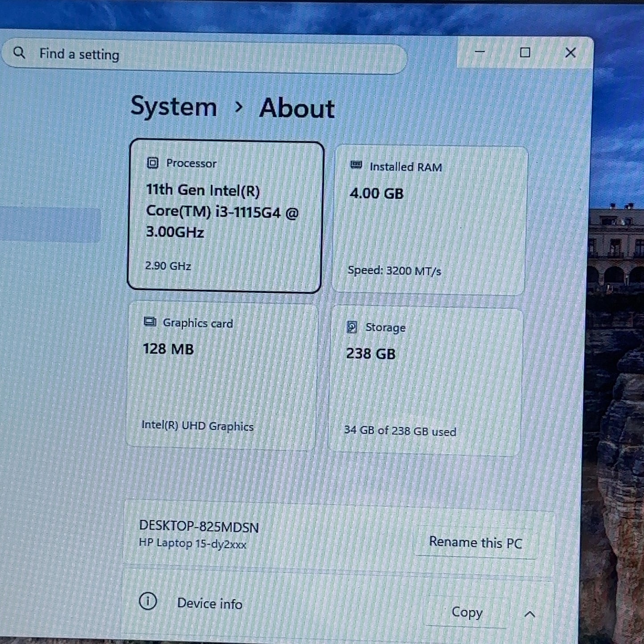Click the Installed RAM memory icon
The image size is (644, 644).
(x=356, y=165)
